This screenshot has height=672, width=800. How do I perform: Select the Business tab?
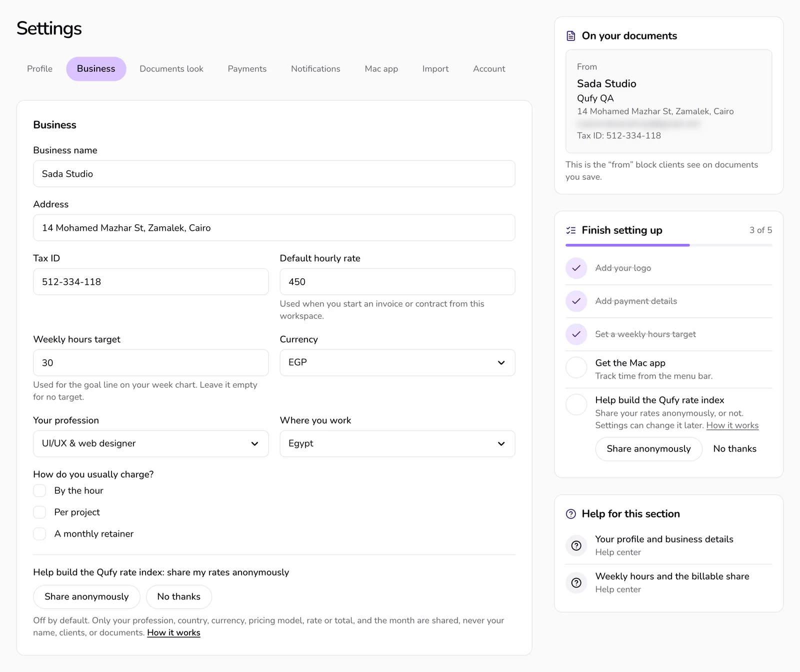[x=96, y=69]
